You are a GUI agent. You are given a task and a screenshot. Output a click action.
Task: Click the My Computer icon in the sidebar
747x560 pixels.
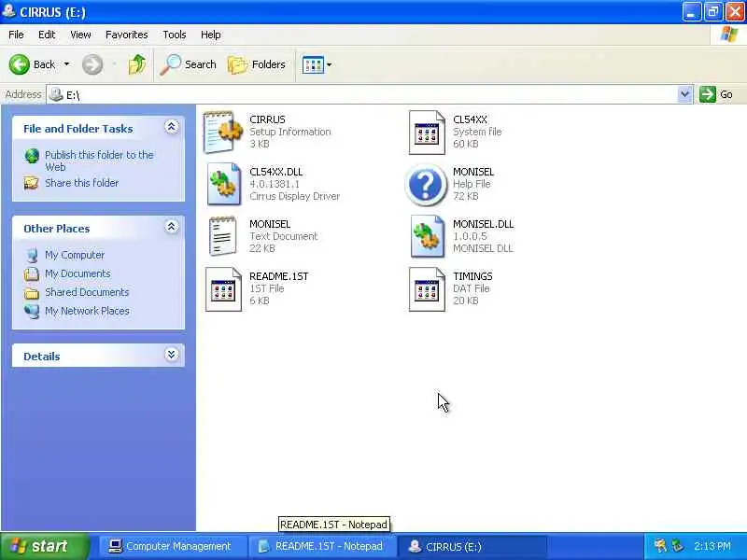point(32,255)
